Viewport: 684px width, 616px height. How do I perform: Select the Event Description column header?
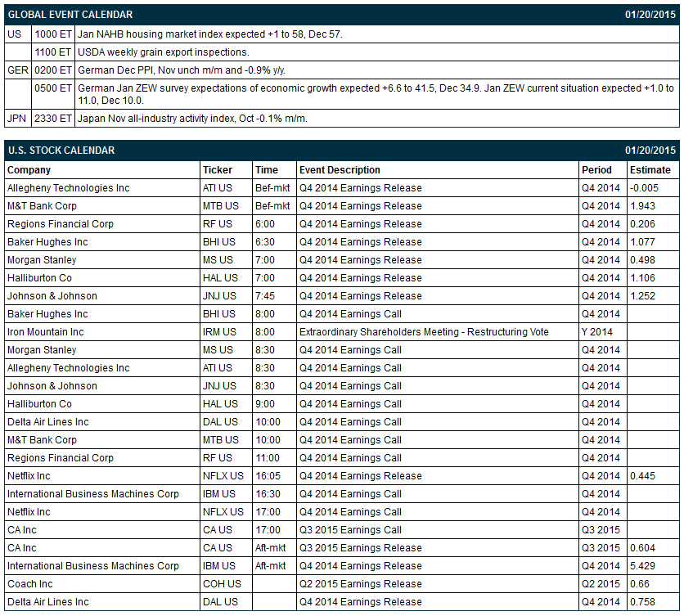click(x=340, y=170)
